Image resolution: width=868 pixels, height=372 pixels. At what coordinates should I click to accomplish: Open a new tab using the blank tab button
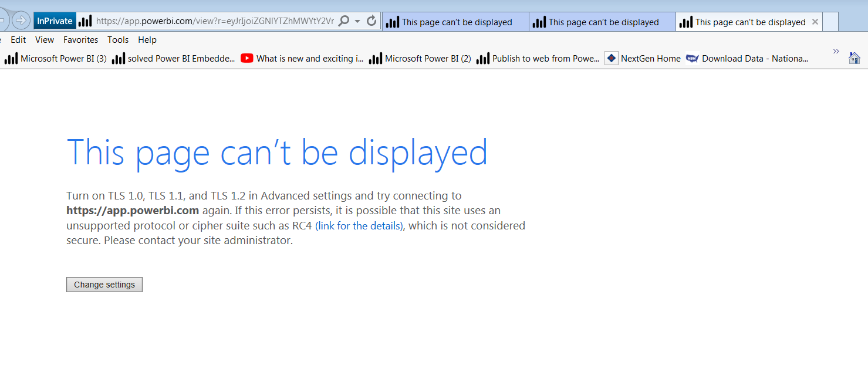(x=830, y=22)
